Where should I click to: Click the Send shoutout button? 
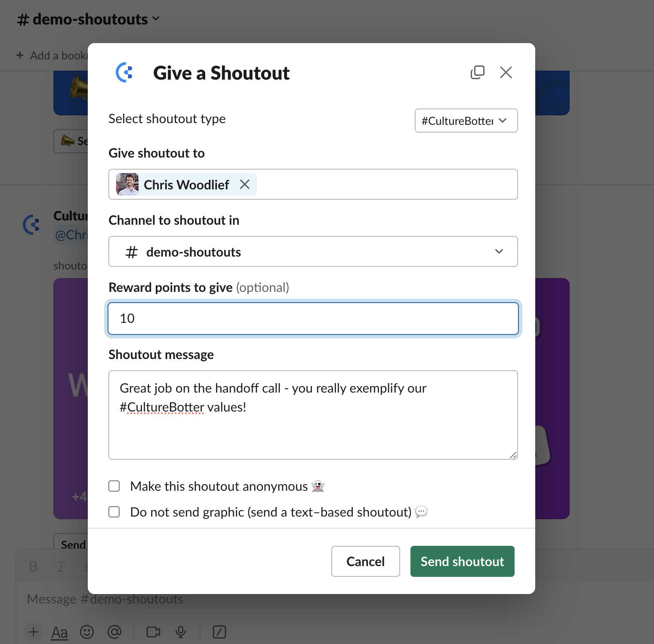click(462, 561)
